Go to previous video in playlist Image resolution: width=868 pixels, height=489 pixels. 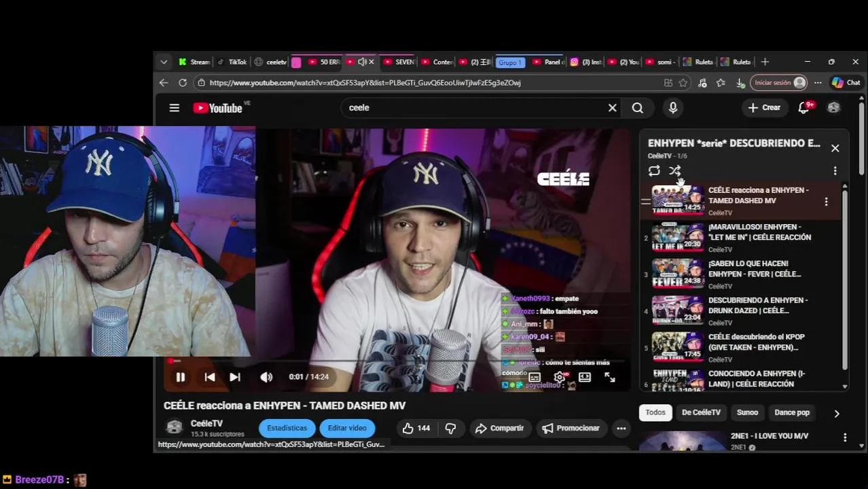pyautogui.click(x=210, y=377)
